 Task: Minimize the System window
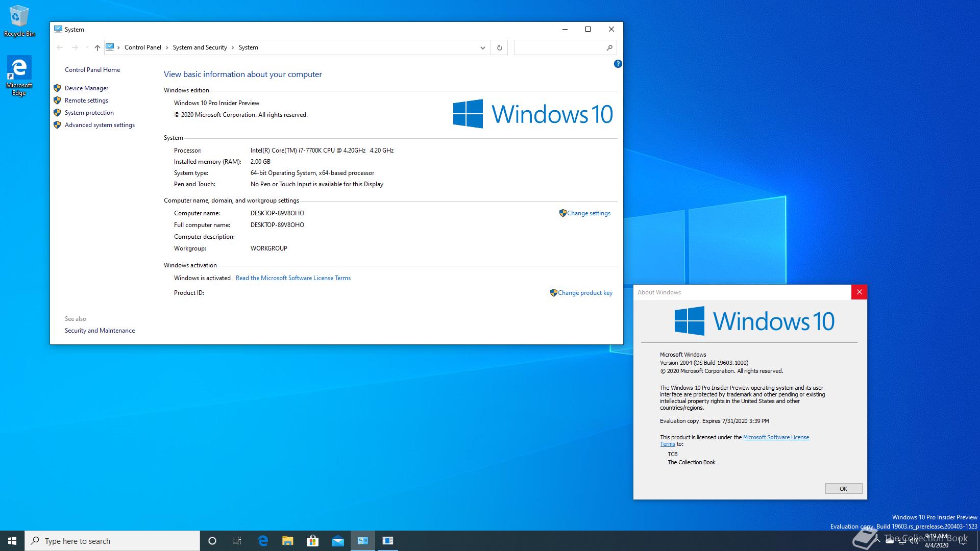coord(565,29)
